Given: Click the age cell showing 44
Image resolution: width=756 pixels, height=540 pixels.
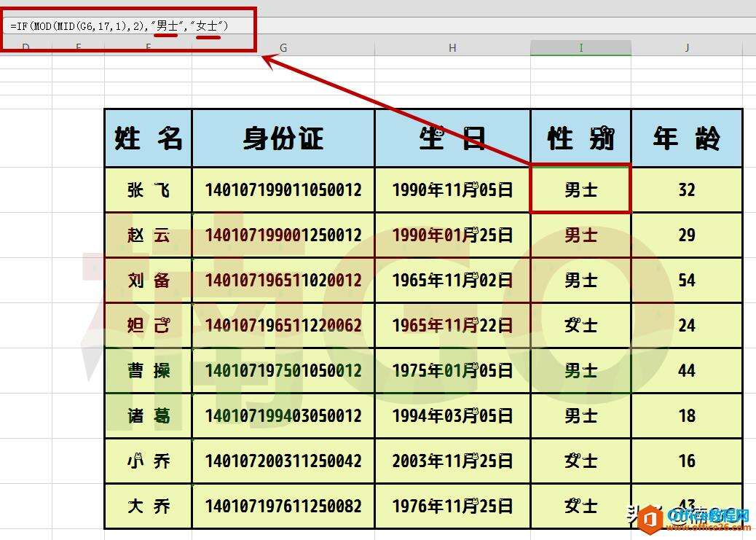Looking at the screenshot, I should coord(687,371).
